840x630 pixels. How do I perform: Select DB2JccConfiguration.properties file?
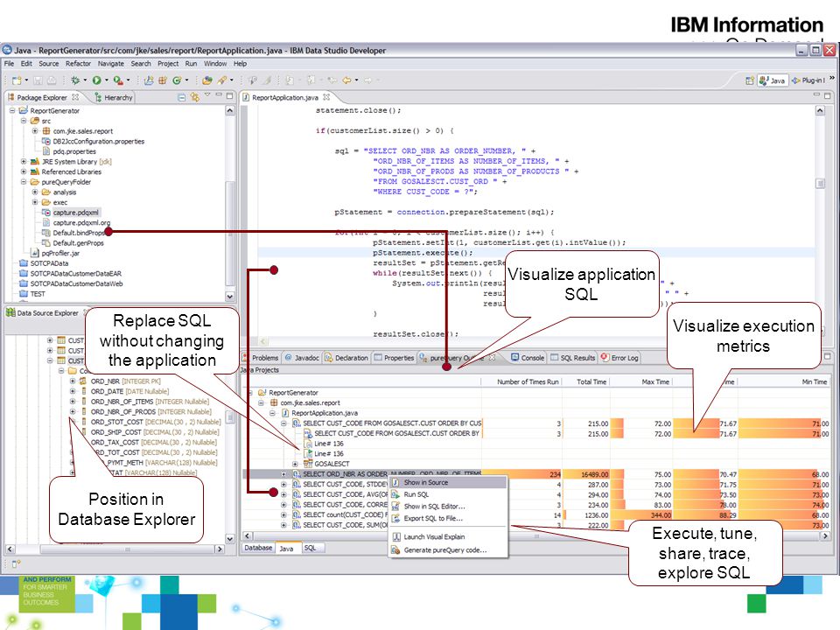tap(94, 142)
